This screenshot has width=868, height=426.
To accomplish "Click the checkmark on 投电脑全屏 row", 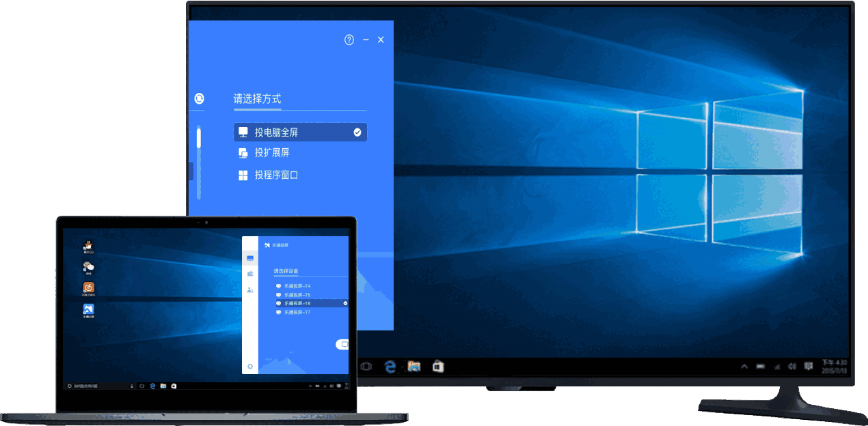I will [x=357, y=132].
